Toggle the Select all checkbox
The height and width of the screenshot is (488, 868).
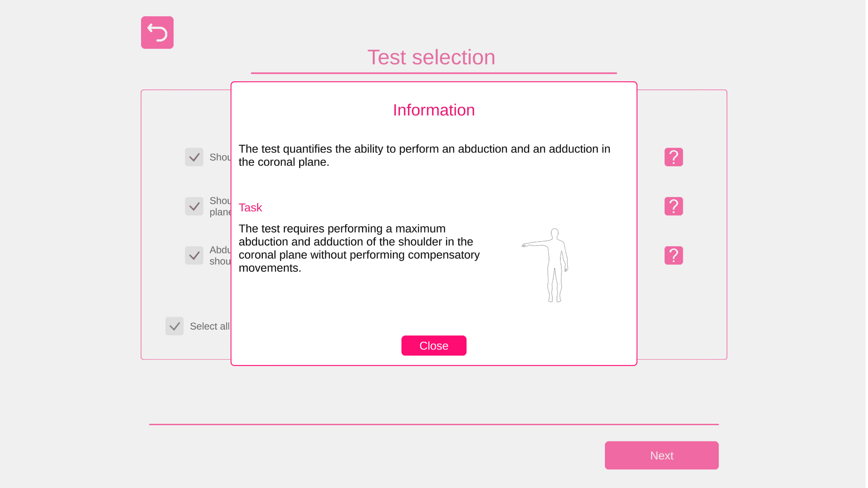tap(175, 326)
